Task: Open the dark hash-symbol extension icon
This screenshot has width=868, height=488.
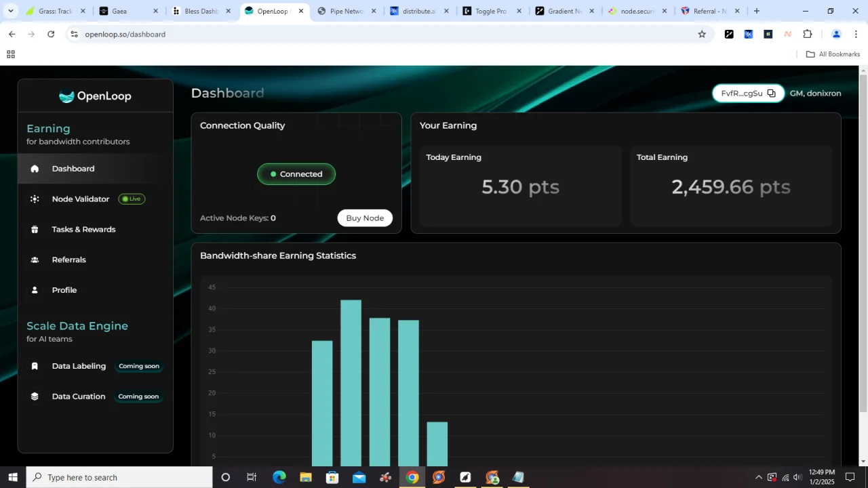Action: [x=768, y=35]
